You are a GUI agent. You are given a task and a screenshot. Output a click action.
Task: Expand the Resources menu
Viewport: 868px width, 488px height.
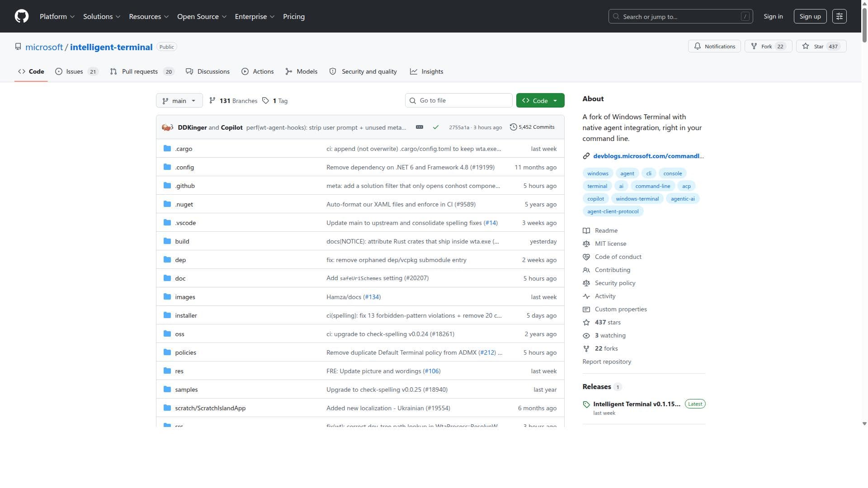coord(149,16)
